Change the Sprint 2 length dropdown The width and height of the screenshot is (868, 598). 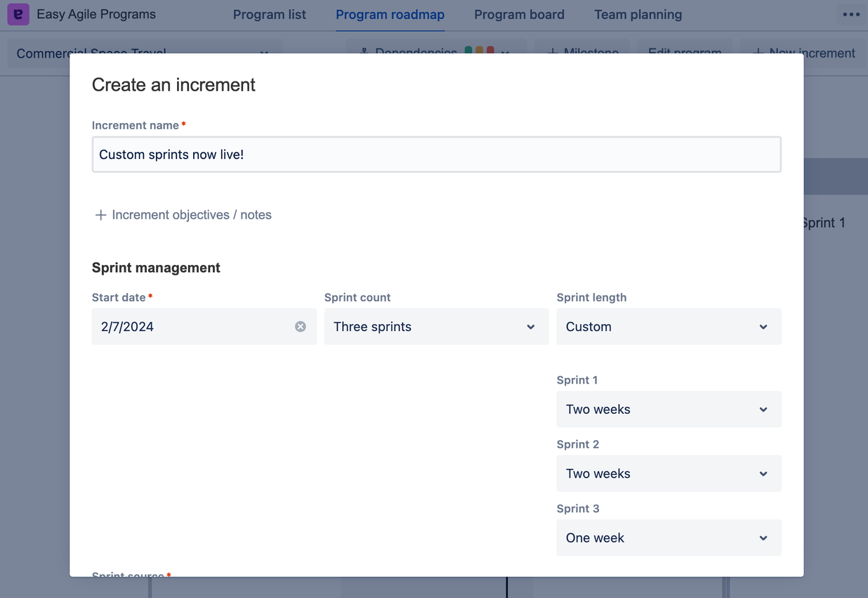669,474
